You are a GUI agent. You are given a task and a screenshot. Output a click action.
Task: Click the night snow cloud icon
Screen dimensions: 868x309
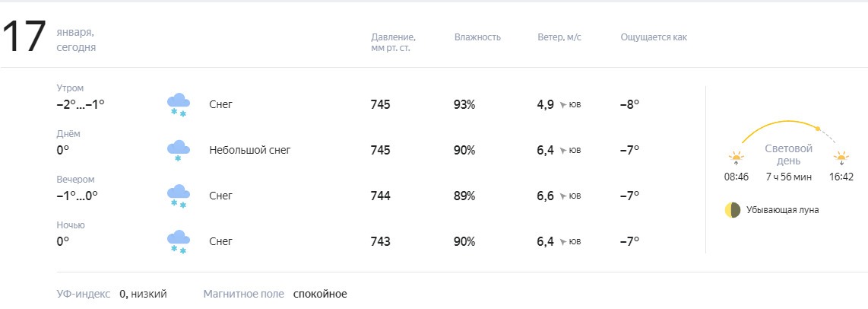[x=179, y=242]
